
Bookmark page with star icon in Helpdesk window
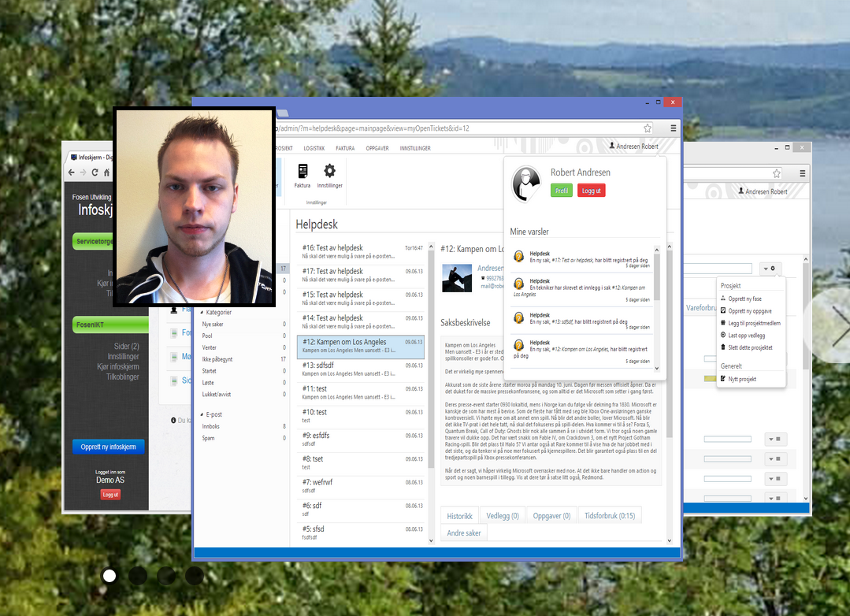(648, 128)
